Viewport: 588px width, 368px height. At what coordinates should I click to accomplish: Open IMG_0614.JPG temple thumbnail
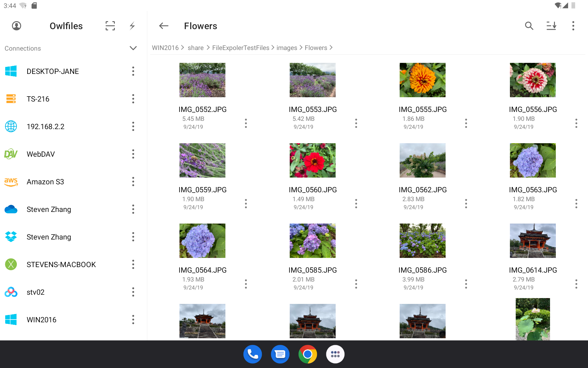(x=533, y=241)
